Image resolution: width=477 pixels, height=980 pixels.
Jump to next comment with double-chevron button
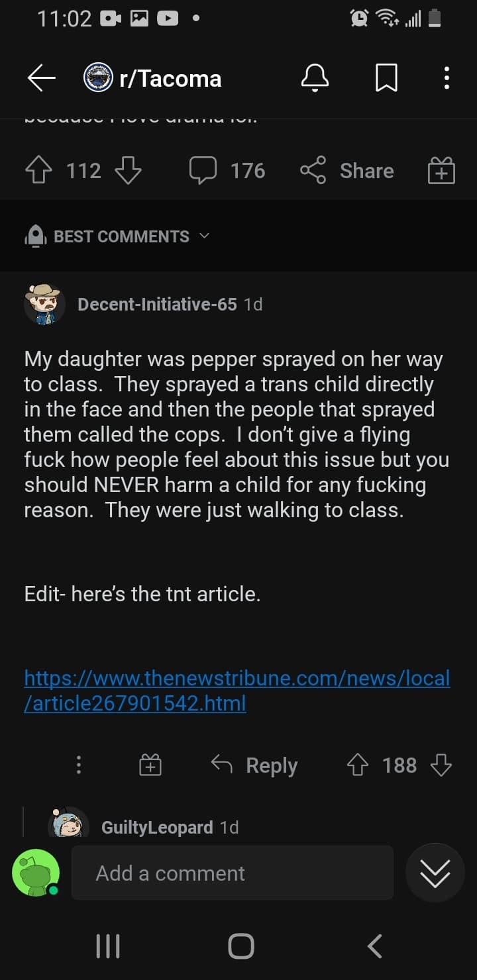point(435,873)
